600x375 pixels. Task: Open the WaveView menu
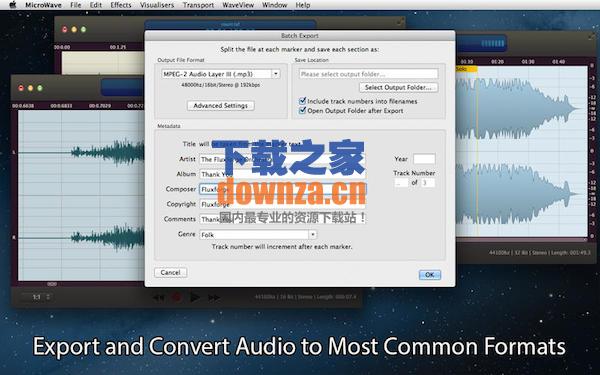coord(238,5)
